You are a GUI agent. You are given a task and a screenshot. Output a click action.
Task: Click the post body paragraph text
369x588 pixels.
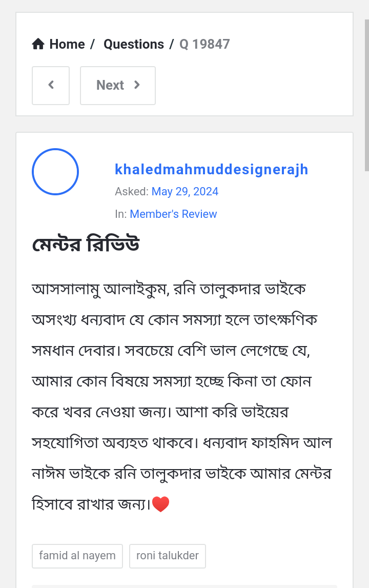click(181, 381)
